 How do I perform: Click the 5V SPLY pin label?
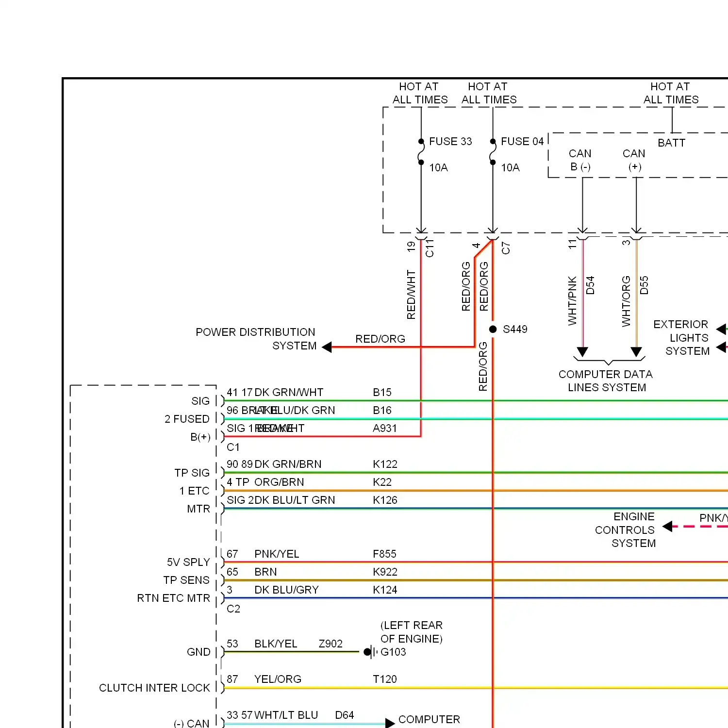point(188,562)
